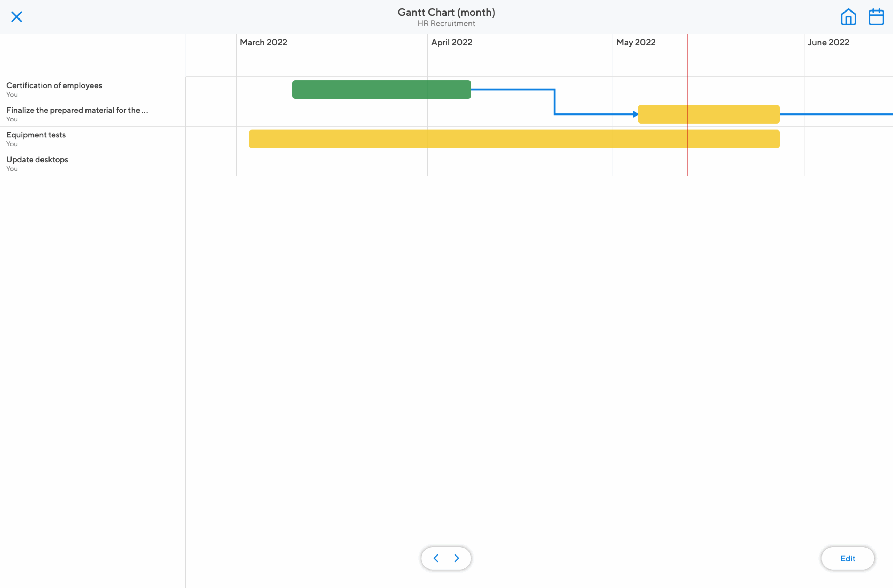Close the Gantt Chart view
This screenshot has height=588, width=893.
pyautogui.click(x=17, y=16)
